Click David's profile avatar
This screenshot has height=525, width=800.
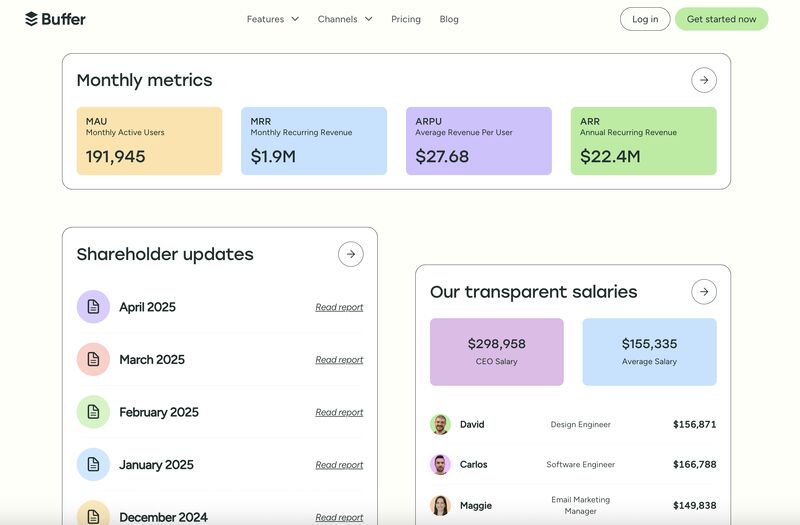[440, 424]
